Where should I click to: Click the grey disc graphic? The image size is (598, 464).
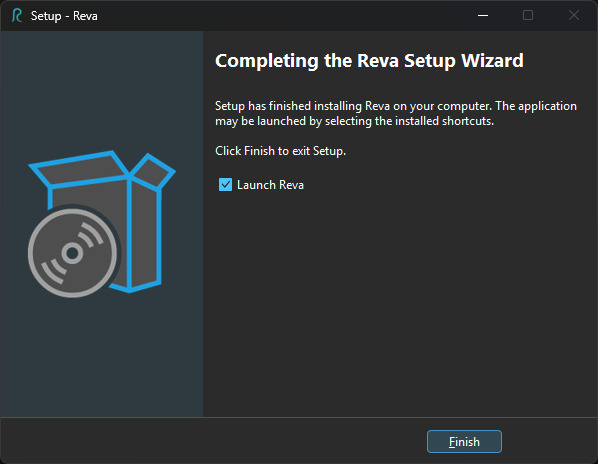point(72,253)
